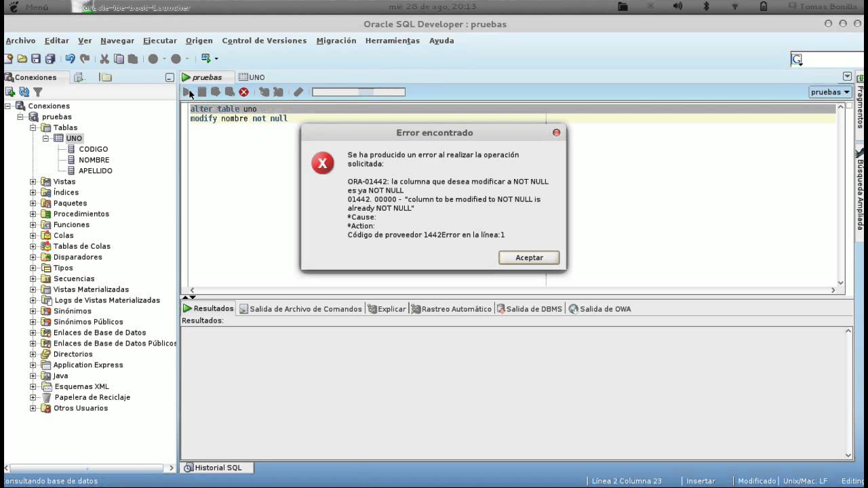Image resolution: width=868 pixels, height=488 pixels.
Task: Click the New Connection green plus icon
Action: [x=10, y=92]
